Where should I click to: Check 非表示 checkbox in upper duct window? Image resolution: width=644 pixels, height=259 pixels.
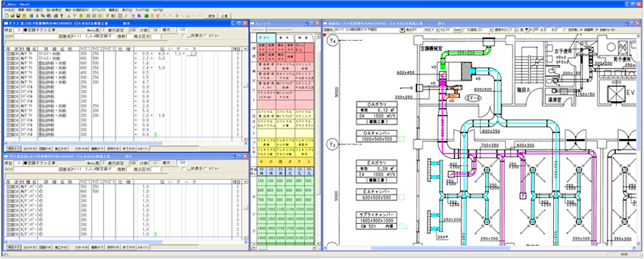click(184, 36)
